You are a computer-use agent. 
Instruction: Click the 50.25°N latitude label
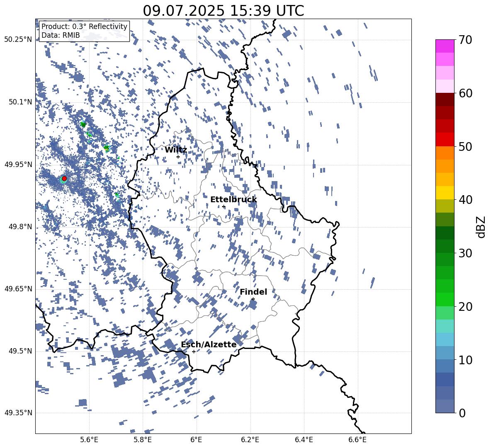18,40
